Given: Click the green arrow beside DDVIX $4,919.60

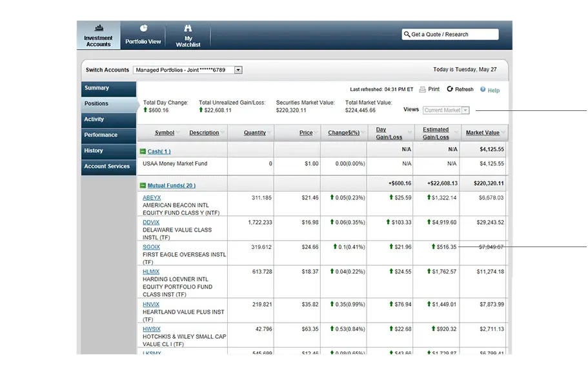Looking at the screenshot, I should [429, 222].
